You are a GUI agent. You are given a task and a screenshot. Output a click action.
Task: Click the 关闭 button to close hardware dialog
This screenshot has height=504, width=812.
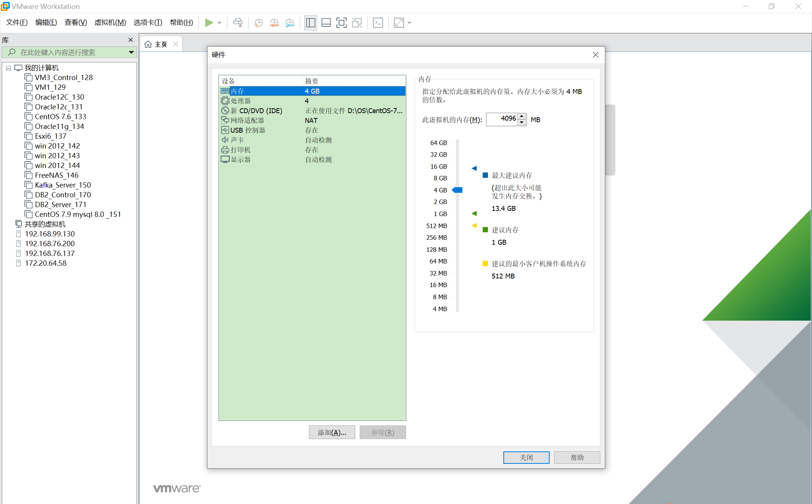click(526, 457)
